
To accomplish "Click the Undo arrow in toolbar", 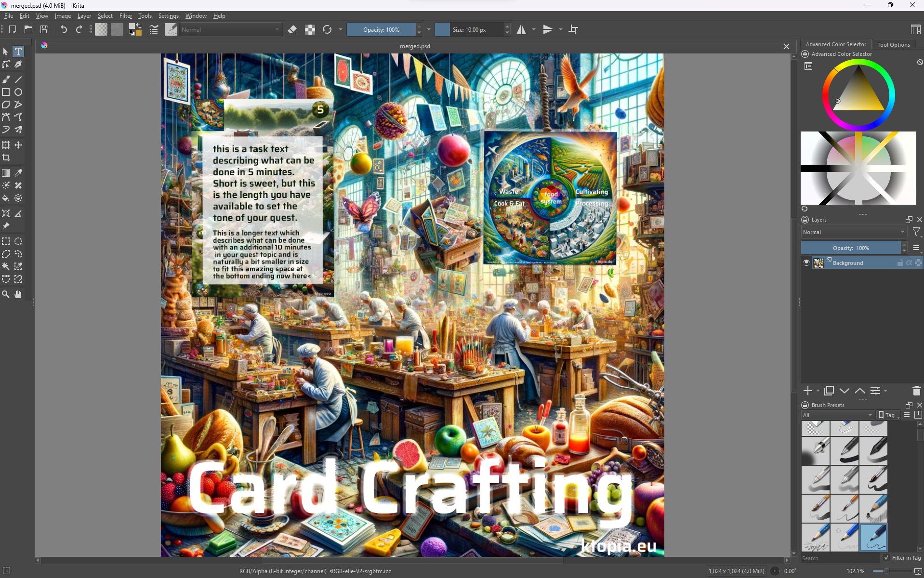I will 63,29.
